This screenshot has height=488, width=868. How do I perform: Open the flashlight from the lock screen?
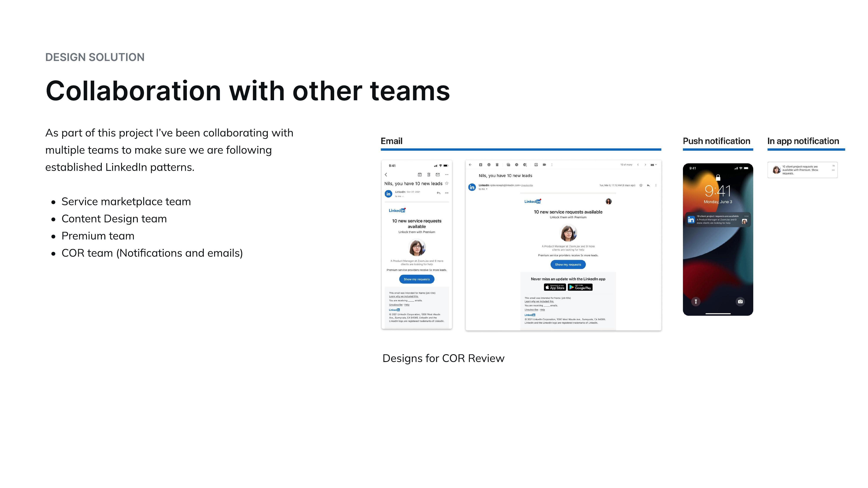[x=696, y=302]
